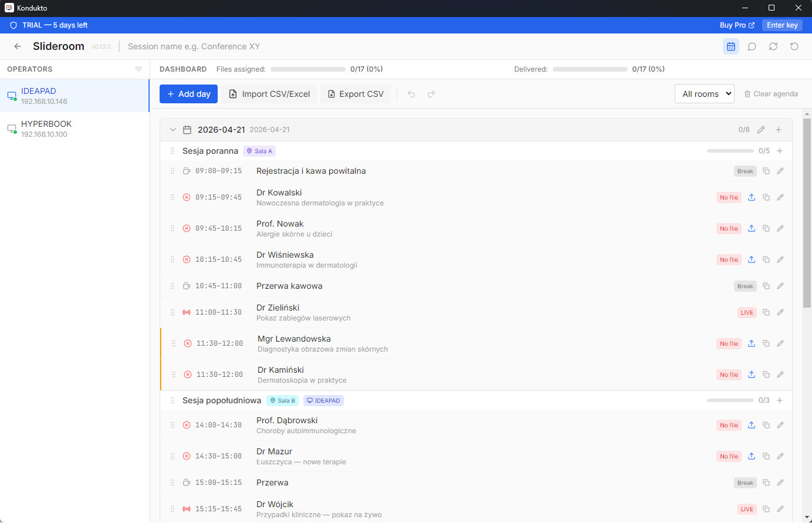Add item to Sesja popołudniowa plus icon
Image resolution: width=812 pixels, height=523 pixels.
pos(780,400)
